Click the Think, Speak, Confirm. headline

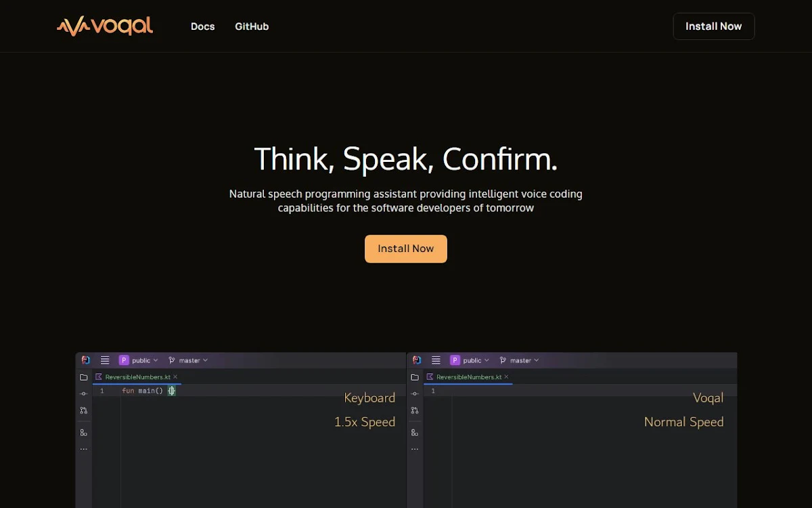coord(406,159)
